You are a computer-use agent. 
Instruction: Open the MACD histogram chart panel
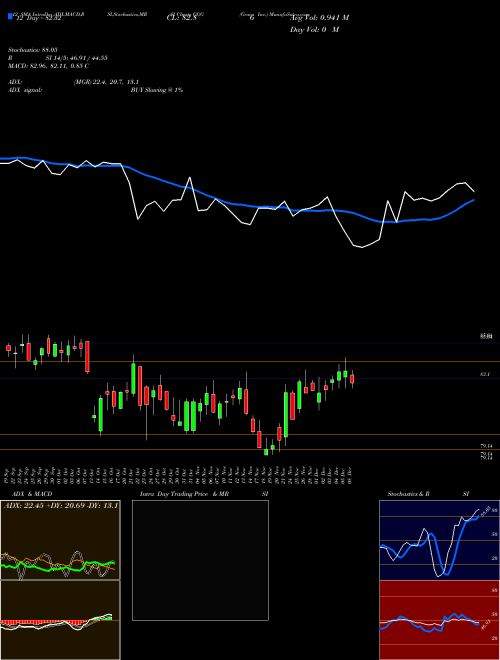[x=60, y=620]
